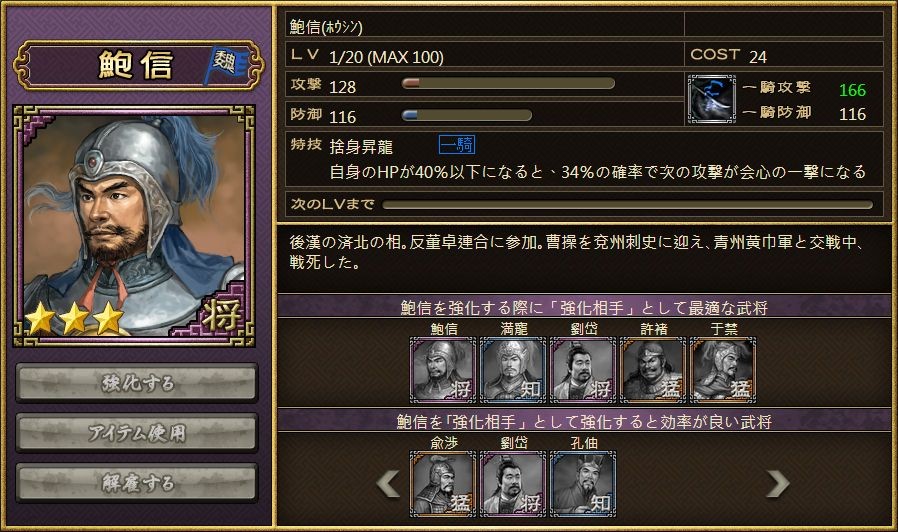Open アイテム使用 item menu
Image resolution: width=898 pixels, height=532 pixels.
137,433
